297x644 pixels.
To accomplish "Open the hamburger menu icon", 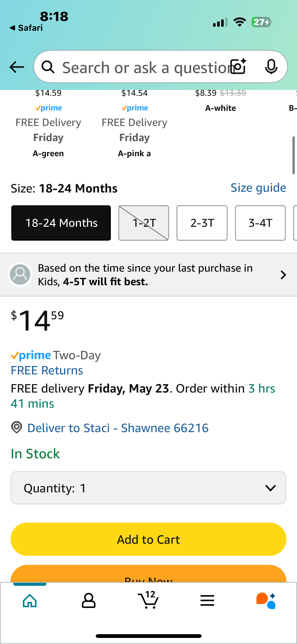I will coord(207,600).
